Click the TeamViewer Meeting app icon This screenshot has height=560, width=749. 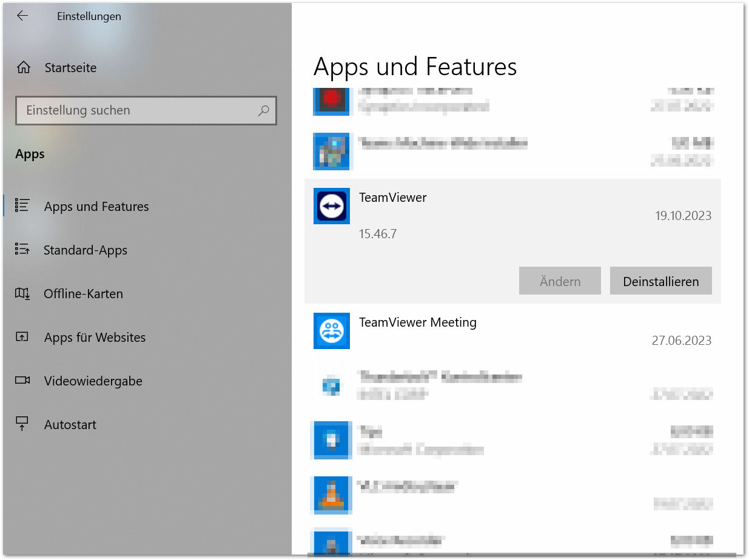pos(332,331)
